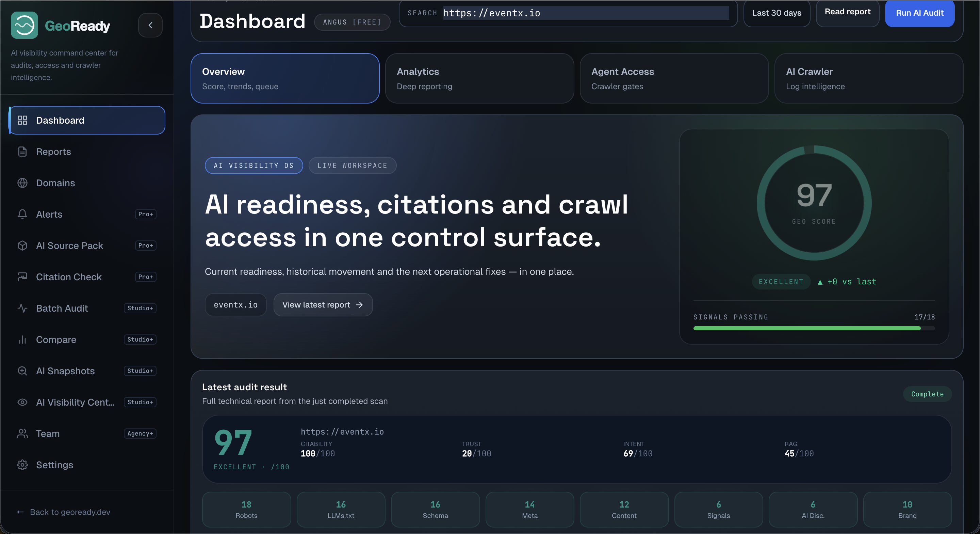
Task: Click the Schema score card
Action: pyautogui.click(x=435, y=509)
